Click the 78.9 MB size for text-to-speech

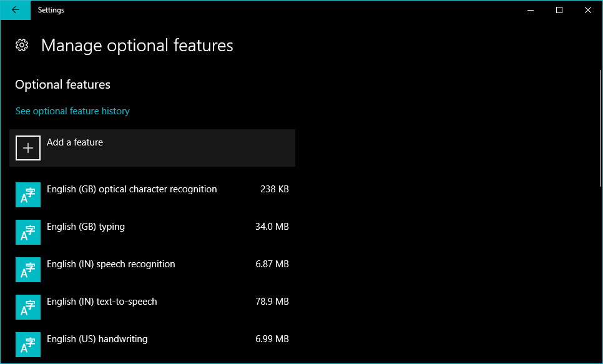[272, 302]
